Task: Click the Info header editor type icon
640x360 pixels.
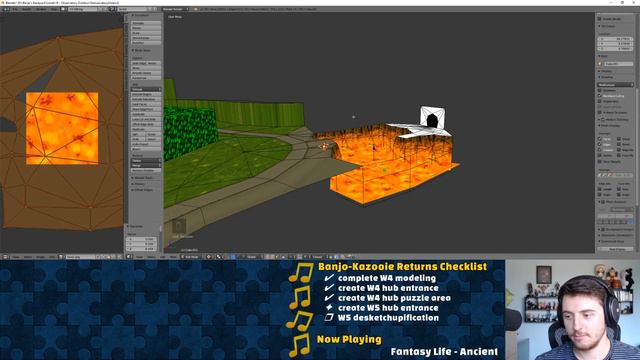Action: tap(5, 9)
